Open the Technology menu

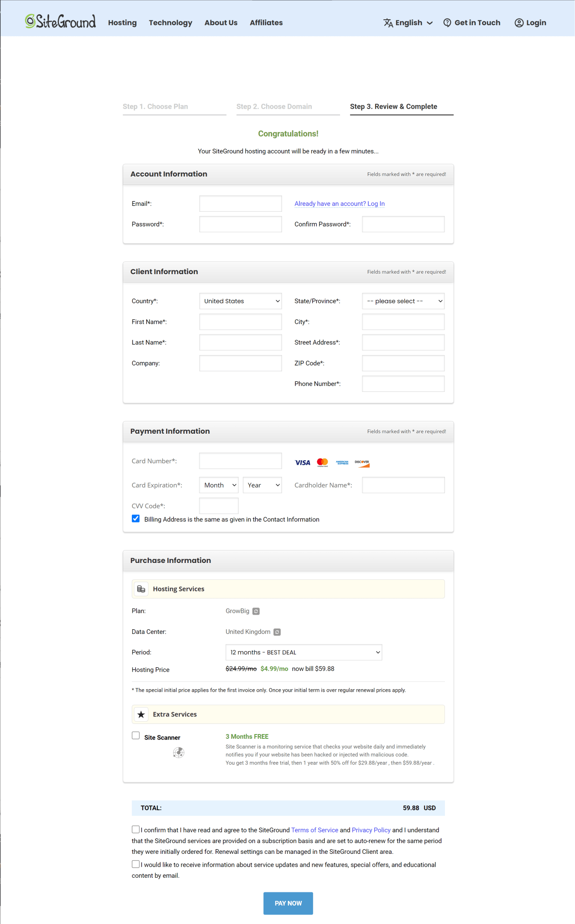tap(170, 23)
